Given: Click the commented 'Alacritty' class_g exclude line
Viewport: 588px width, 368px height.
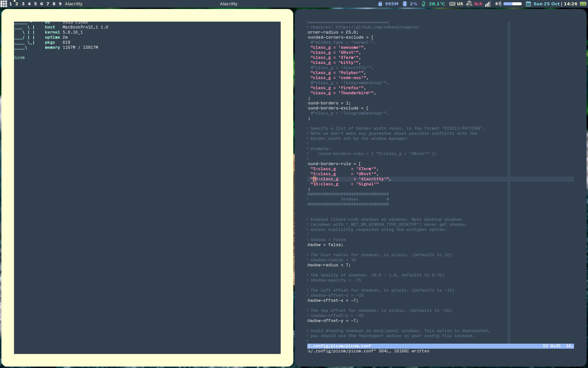Looking at the screenshot, I should click(x=342, y=68).
